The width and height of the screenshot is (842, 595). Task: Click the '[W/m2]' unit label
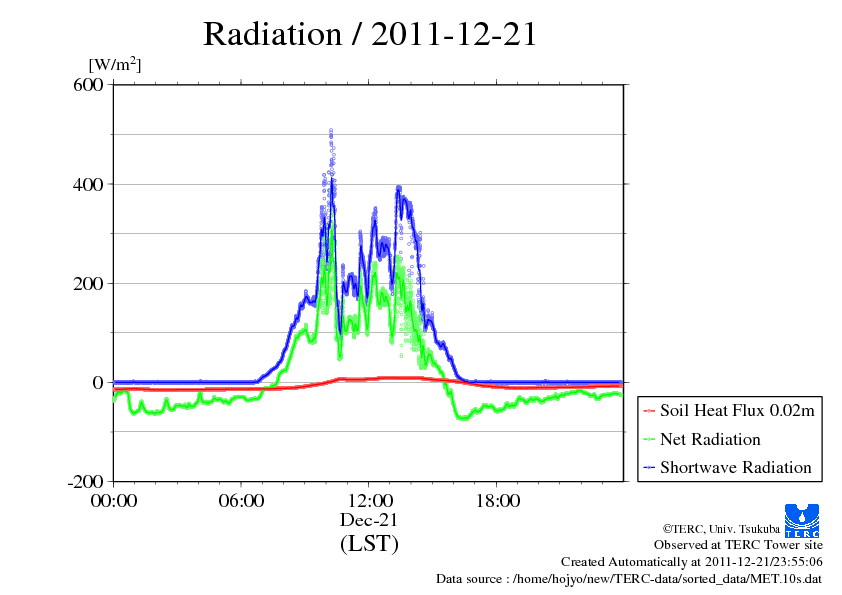[115, 64]
